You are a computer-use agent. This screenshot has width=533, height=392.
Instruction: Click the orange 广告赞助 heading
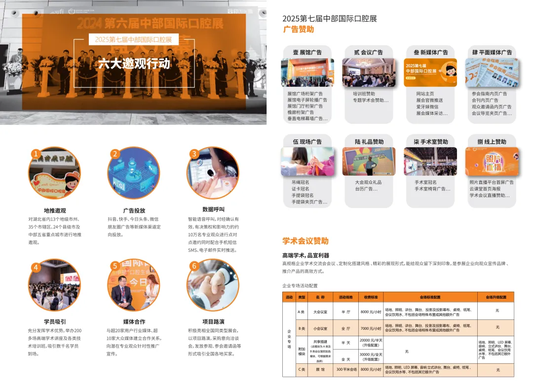pos(298,30)
